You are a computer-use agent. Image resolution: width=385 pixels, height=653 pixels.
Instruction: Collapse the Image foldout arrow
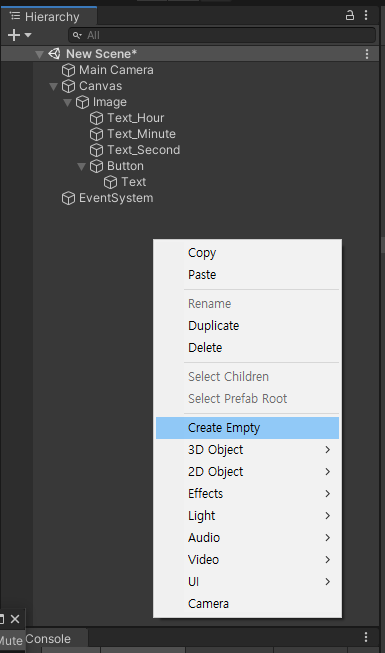tap(68, 102)
